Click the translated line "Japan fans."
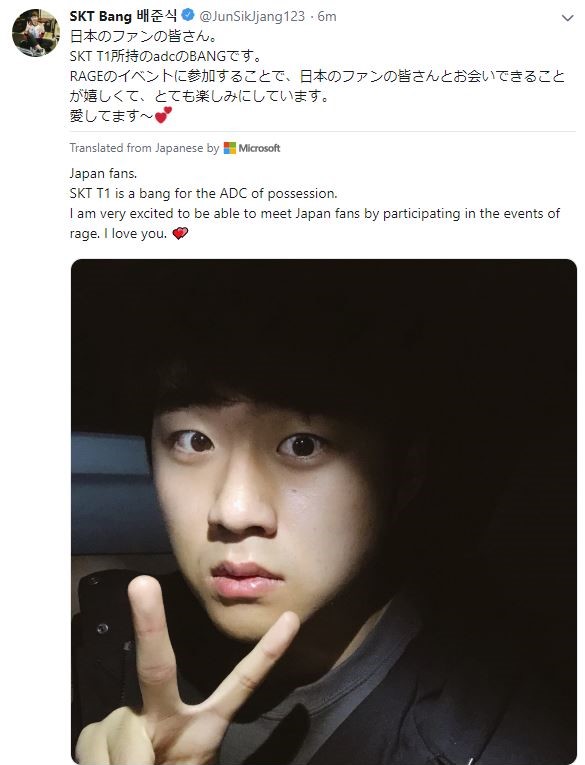 coord(103,174)
